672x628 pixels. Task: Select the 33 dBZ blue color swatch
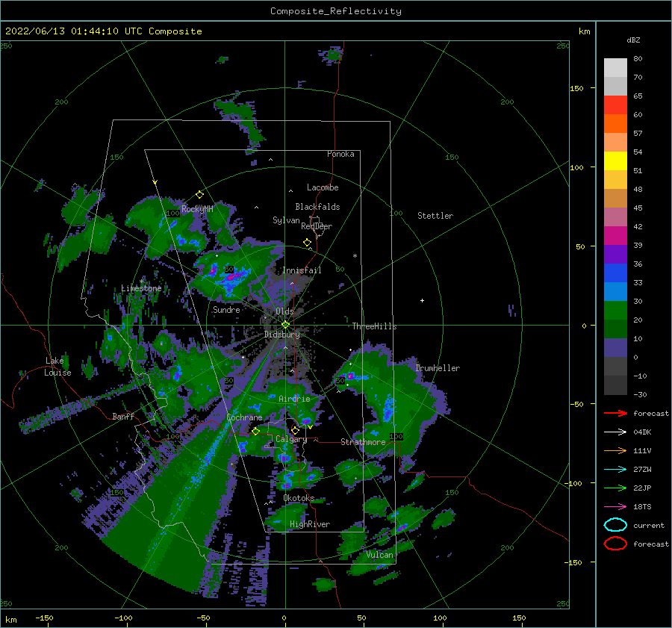click(615, 273)
